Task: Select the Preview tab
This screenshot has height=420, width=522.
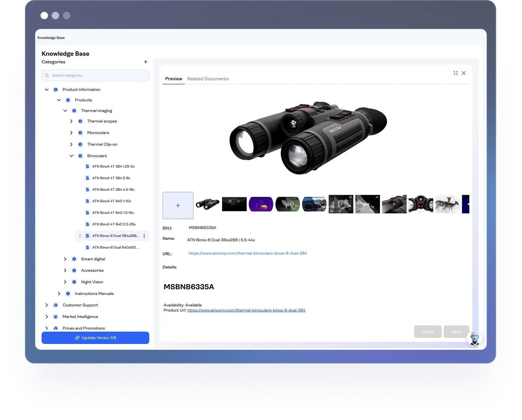Action: (173, 79)
